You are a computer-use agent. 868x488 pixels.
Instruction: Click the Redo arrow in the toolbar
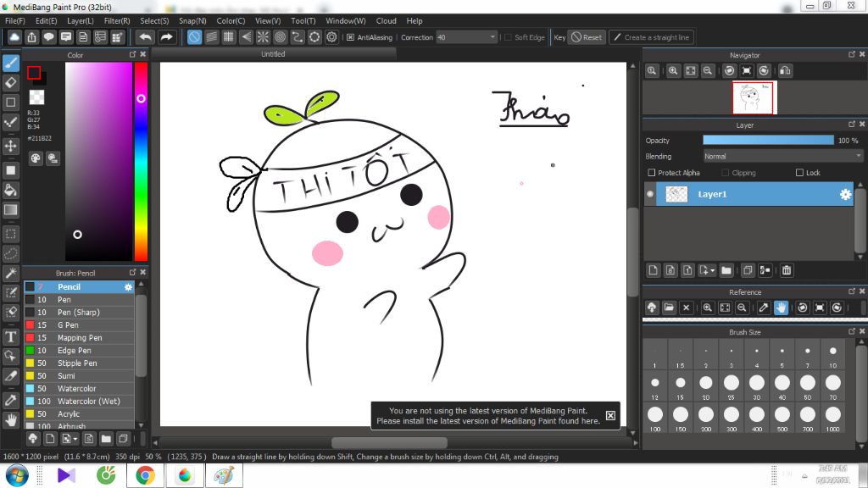pyautogui.click(x=165, y=37)
